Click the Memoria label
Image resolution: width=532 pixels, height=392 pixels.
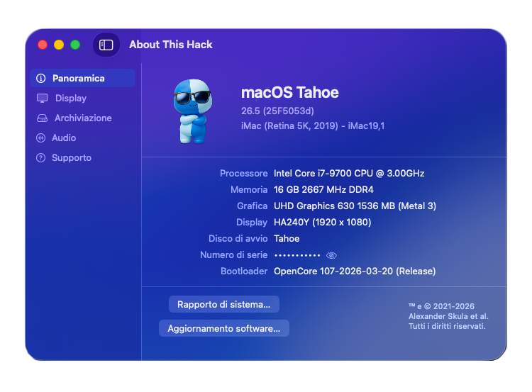point(249,189)
